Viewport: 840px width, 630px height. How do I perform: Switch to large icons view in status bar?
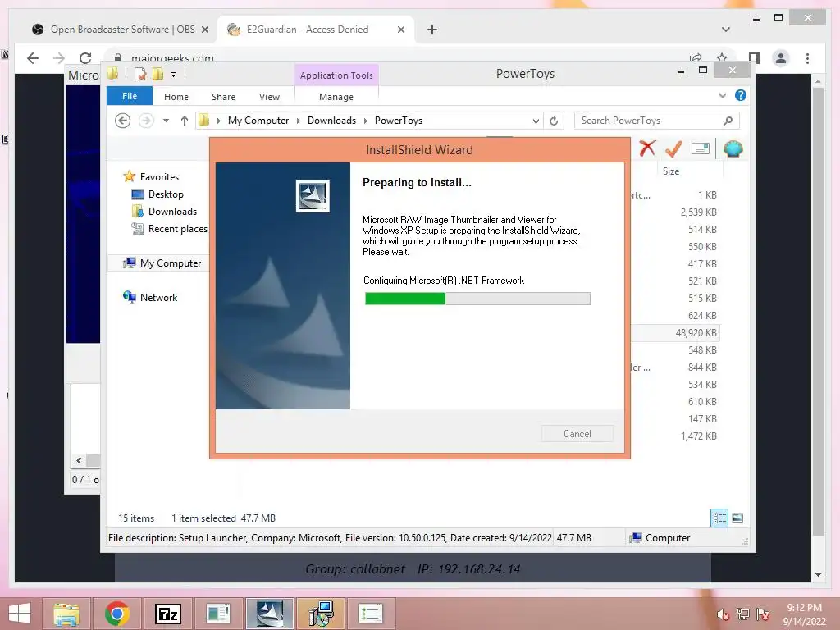(x=737, y=518)
